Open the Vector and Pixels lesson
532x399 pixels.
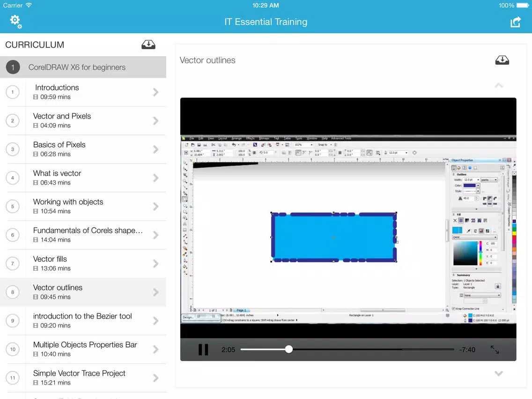(83, 121)
